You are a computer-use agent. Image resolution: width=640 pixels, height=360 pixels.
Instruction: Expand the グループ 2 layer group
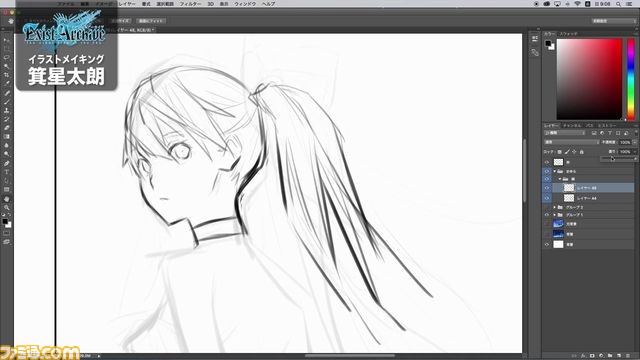coord(554,207)
